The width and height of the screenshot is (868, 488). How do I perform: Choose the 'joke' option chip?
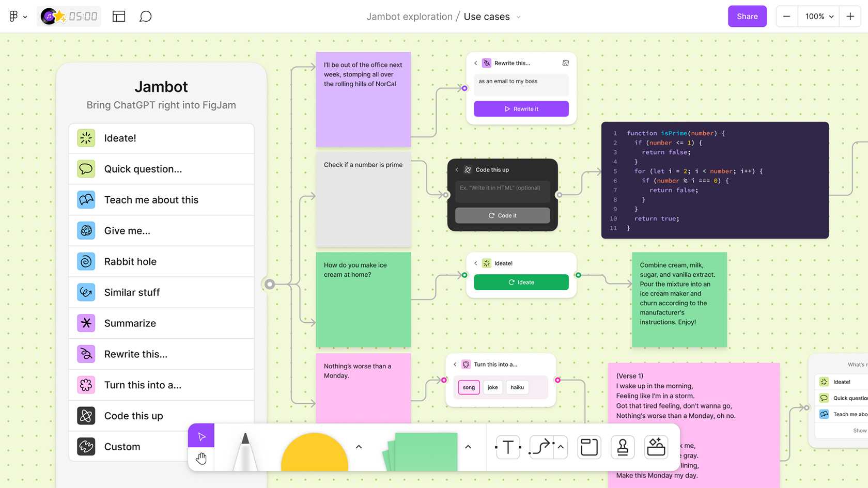coord(493,387)
